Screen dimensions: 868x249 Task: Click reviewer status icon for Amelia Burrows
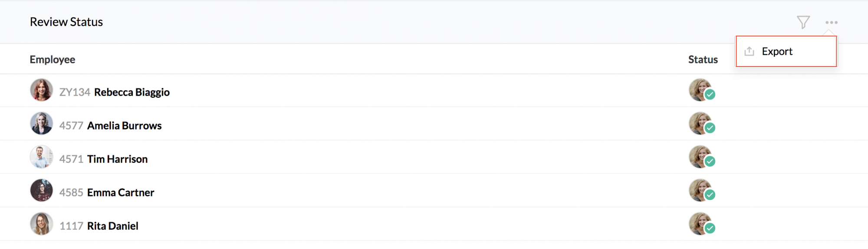701,124
